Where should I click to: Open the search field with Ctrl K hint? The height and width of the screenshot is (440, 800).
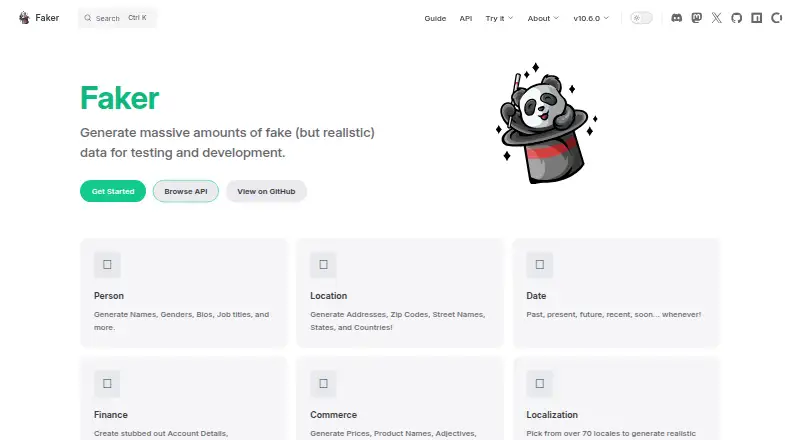[x=117, y=18]
